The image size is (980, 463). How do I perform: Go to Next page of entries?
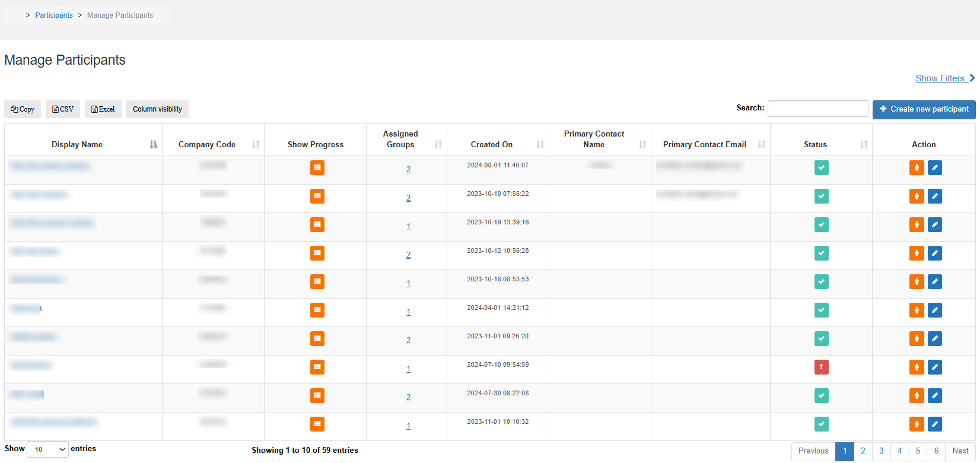click(960, 451)
